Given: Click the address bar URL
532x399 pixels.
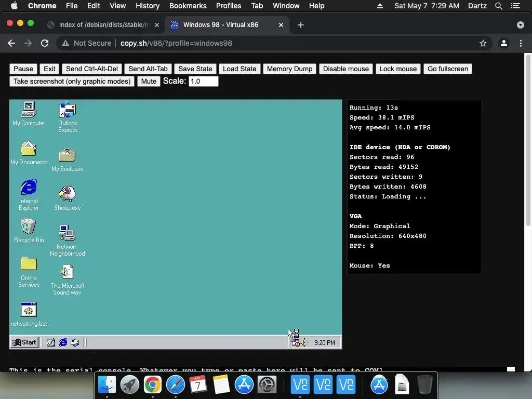Looking at the screenshot, I should tap(176, 43).
